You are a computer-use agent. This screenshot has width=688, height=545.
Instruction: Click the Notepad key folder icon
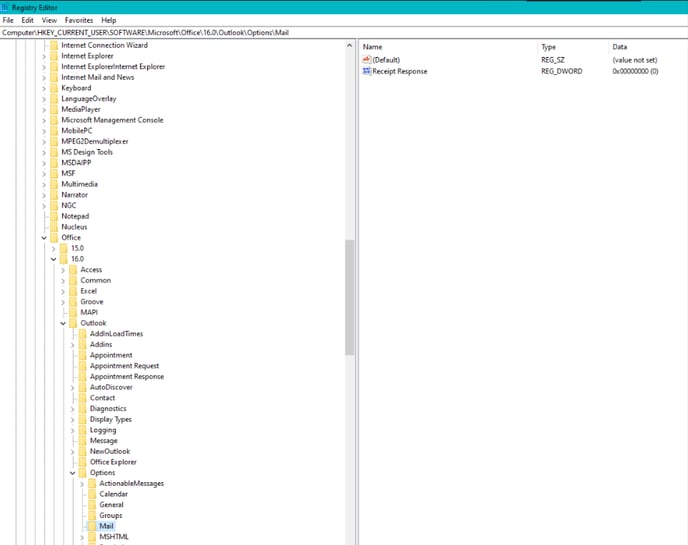(54, 216)
